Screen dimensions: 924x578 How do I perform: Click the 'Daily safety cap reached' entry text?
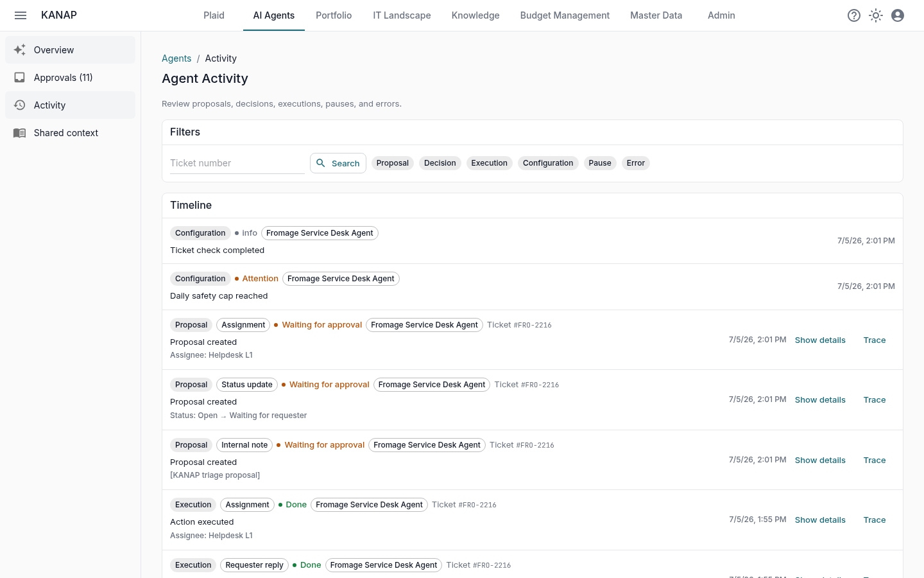[219, 296]
